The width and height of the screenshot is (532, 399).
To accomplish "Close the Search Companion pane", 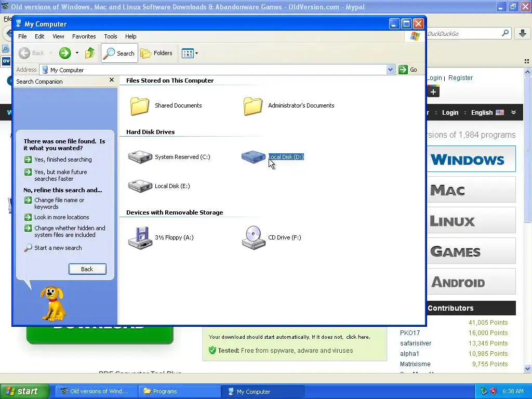I will [x=112, y=80].
